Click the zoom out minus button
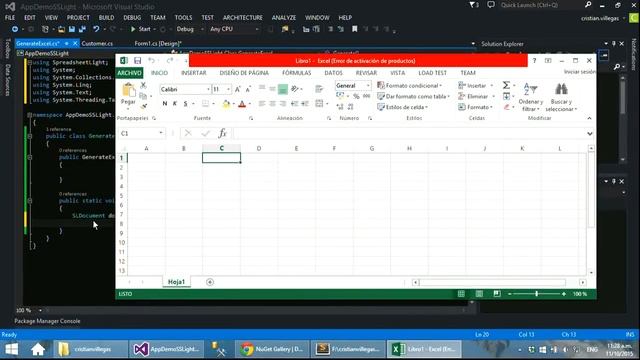Viewport: 640px width, 360px height. click(509, 294)
